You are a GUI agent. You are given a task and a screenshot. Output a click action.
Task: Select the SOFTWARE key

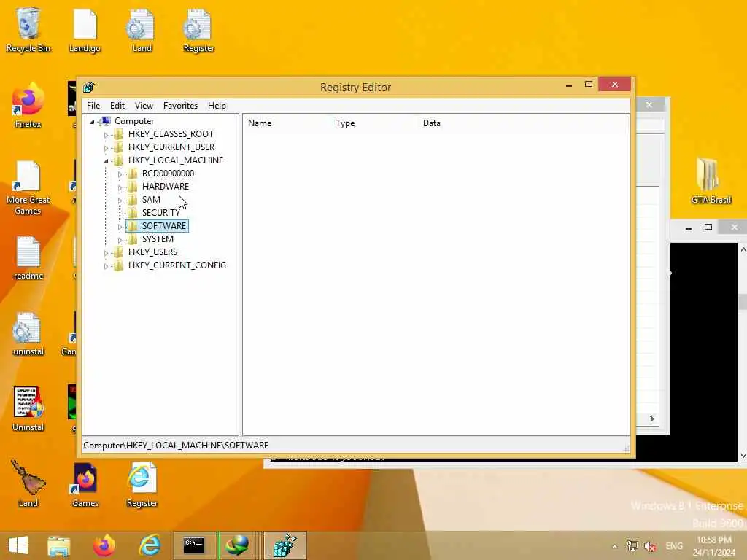tap(164, 226)
